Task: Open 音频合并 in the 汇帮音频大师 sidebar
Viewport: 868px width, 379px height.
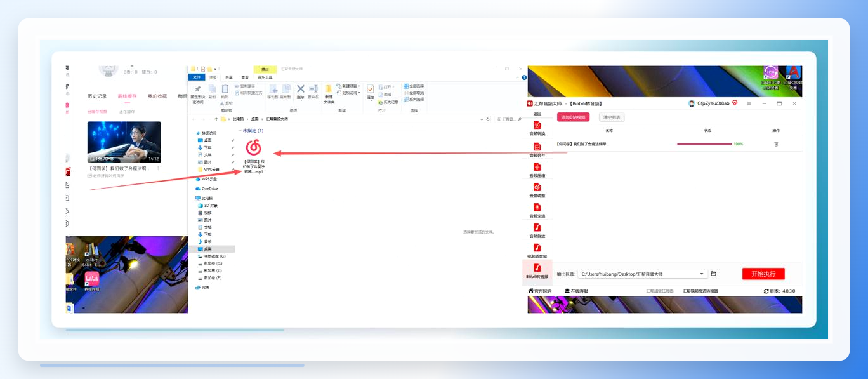Action: 537,149
